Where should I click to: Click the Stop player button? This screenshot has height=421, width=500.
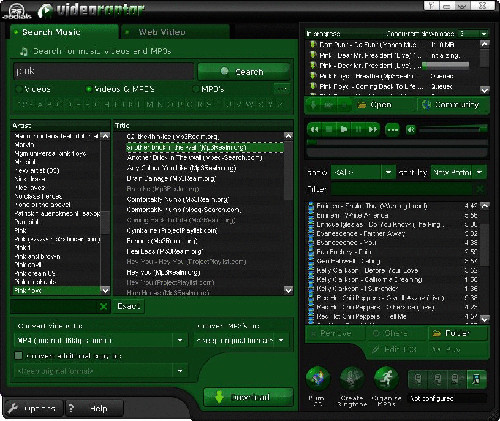coord(329,129)
